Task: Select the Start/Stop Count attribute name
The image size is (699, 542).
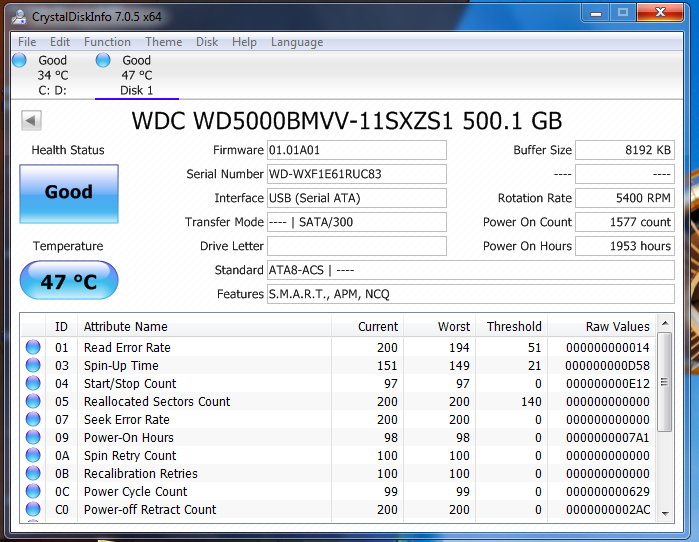Action: coord(130,384)
